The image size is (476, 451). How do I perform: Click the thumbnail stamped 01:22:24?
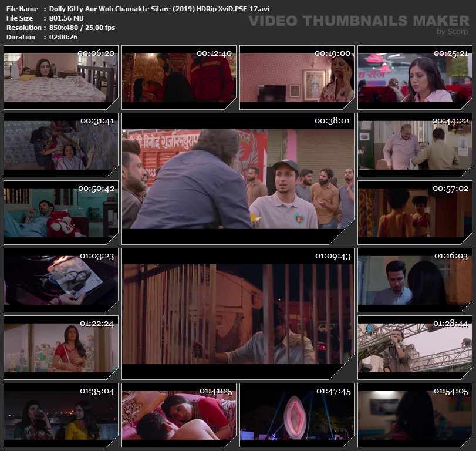coord(60,348)
